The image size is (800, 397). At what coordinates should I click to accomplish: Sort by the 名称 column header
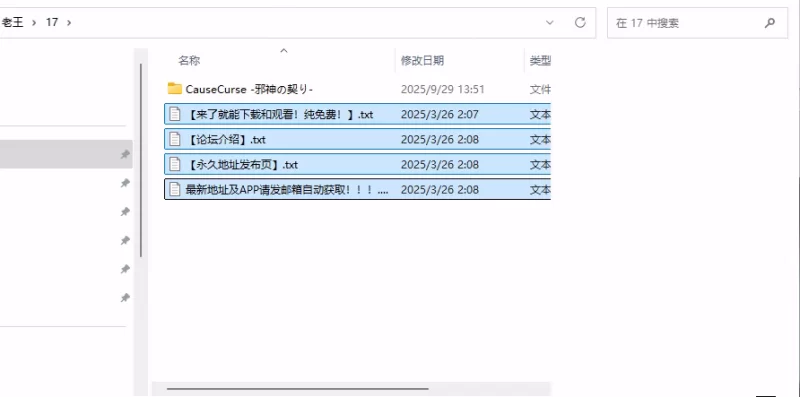[x=189, y=61]
